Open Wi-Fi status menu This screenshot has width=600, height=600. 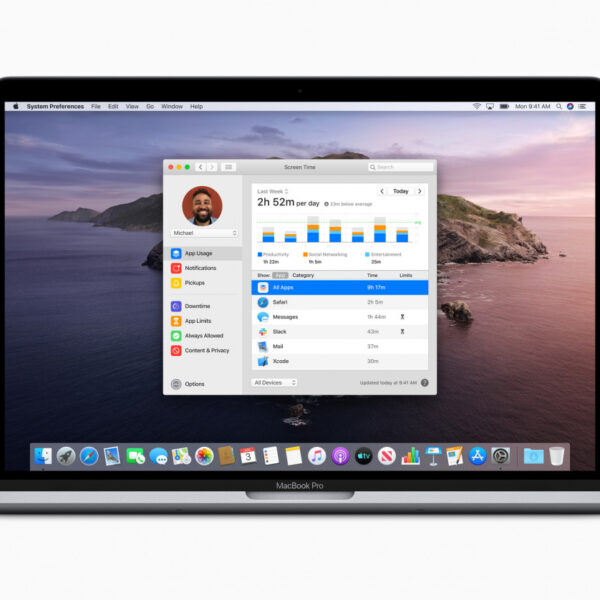(477, 106)
